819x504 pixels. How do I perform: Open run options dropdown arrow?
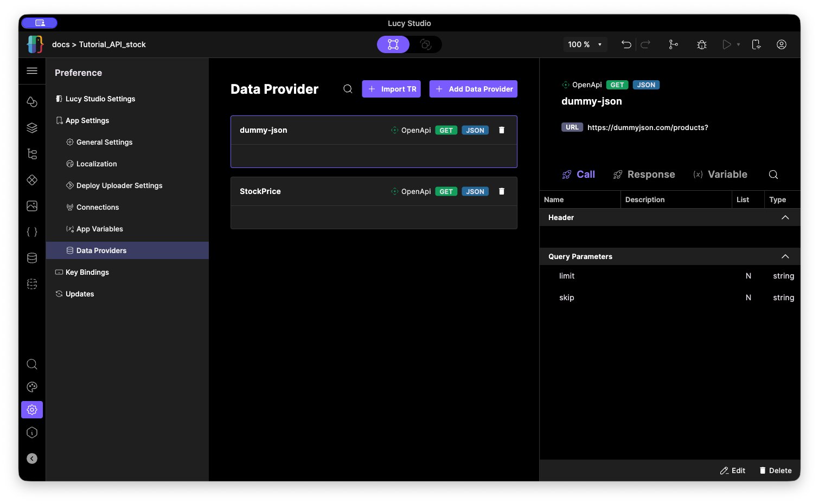tap(739, 44)
